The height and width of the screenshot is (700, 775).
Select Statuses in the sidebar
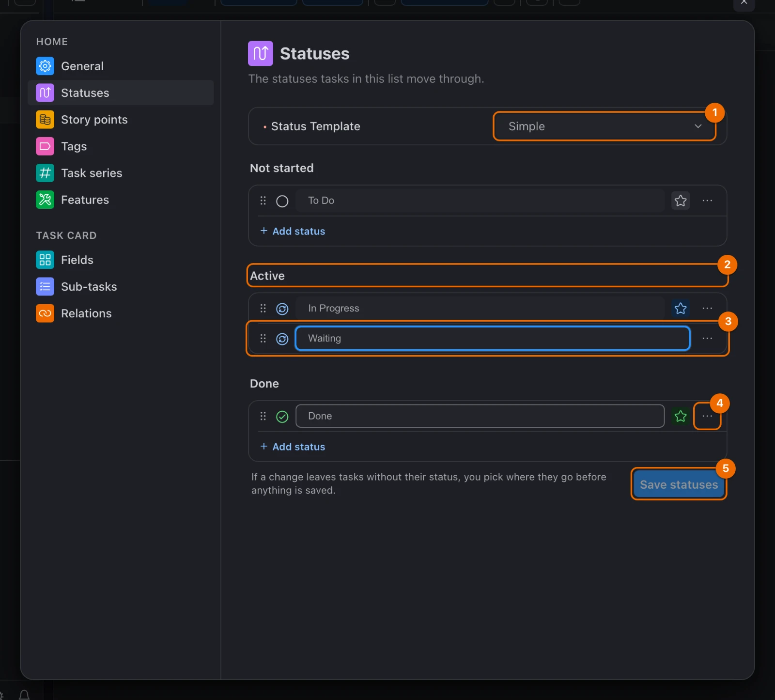pos(121,93)
